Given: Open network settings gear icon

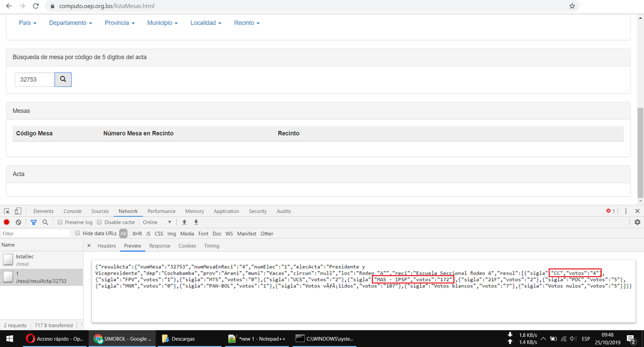Looking at the screenshot, I should 637,222.
